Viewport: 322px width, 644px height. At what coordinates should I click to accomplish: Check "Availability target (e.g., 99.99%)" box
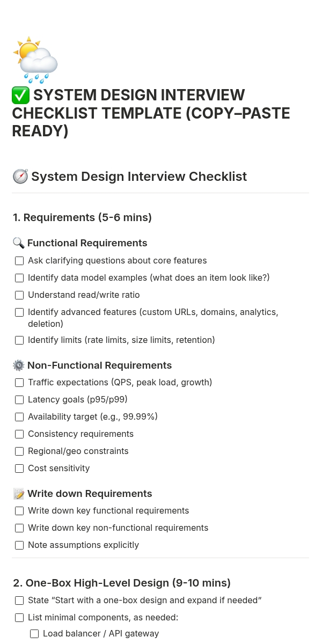[x=19, y=417]
